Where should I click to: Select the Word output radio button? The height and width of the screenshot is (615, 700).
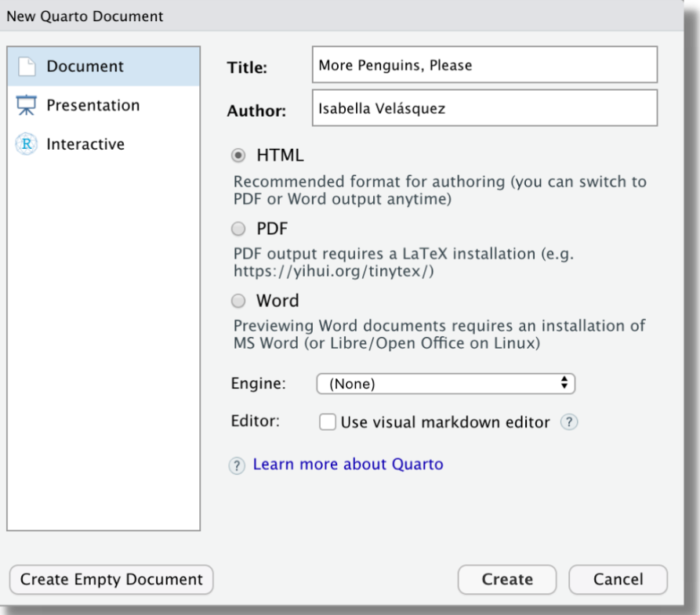[x=238, y=301]
